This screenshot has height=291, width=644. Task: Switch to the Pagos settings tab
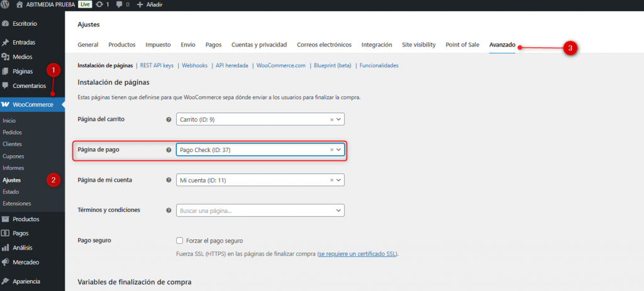213,45
